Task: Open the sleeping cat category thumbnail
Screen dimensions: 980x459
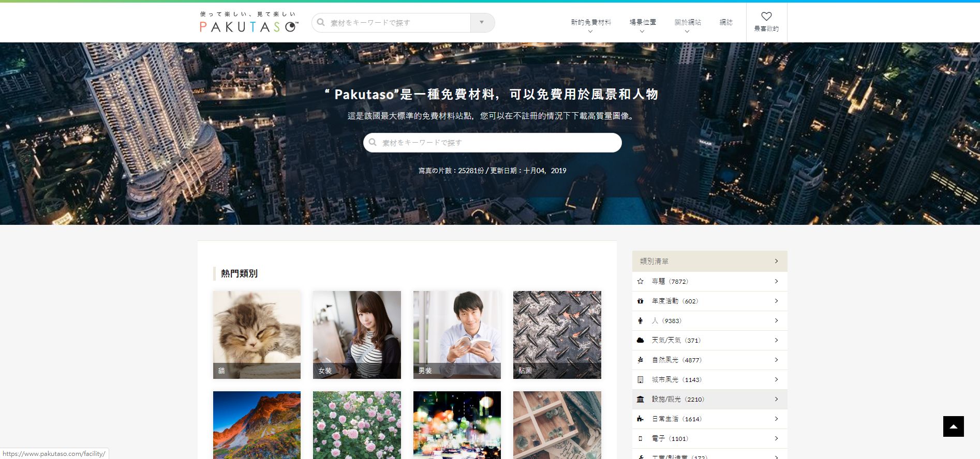Action: pyautogui.click(x=257, y=334)
